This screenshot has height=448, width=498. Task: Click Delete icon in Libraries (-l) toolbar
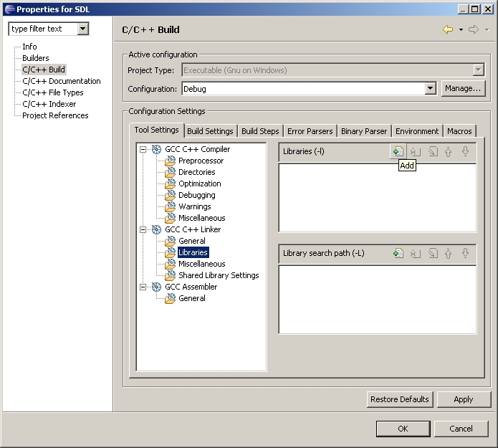point(415,151)
